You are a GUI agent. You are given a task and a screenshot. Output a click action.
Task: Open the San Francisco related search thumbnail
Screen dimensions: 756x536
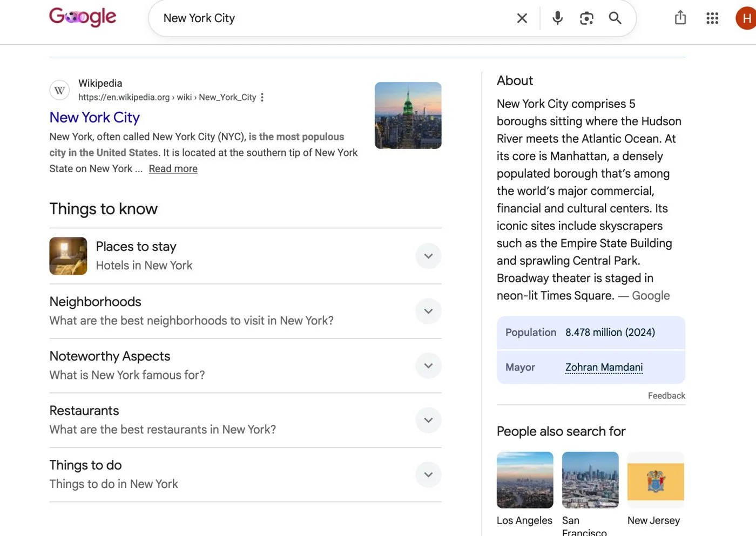coord(590,480)
